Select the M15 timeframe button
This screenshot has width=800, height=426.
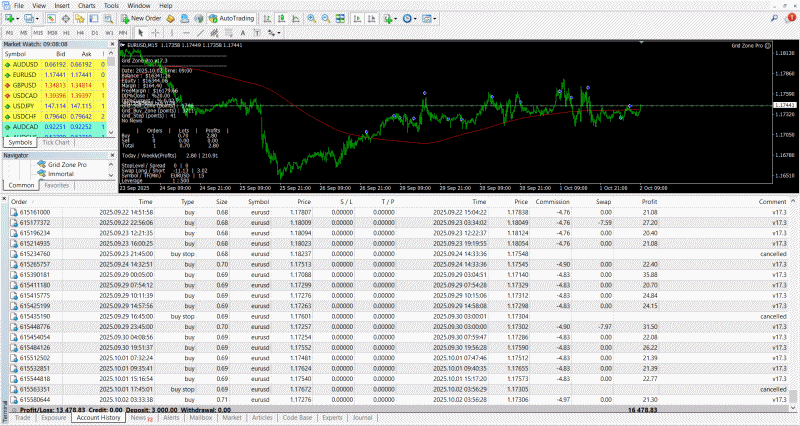click(38, 32)
